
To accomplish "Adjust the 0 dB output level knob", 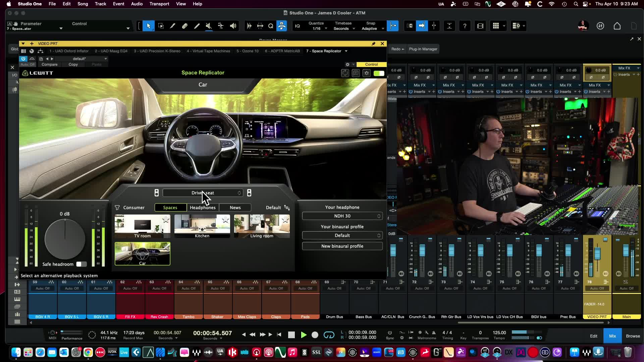I will click(65, 239).
